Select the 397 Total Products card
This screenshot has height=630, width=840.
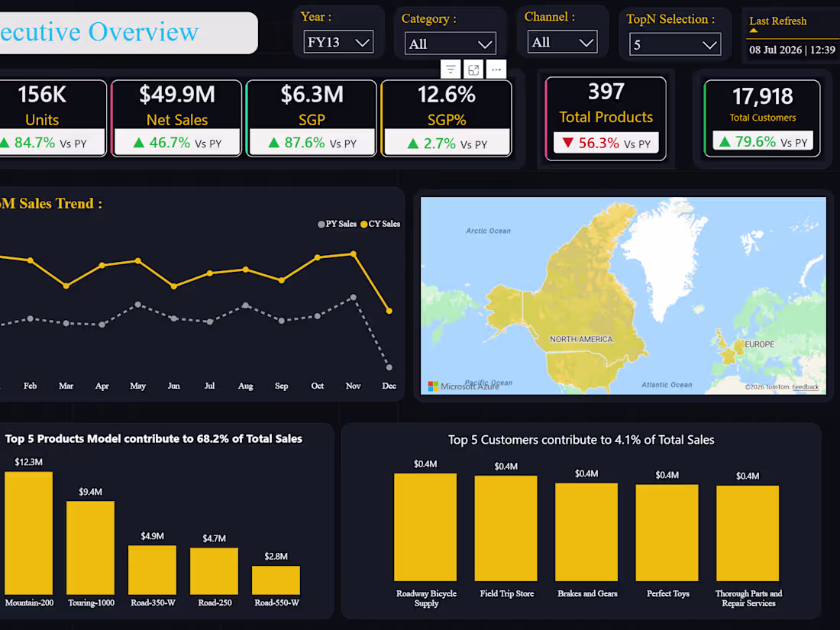click(x=606, y=118)
